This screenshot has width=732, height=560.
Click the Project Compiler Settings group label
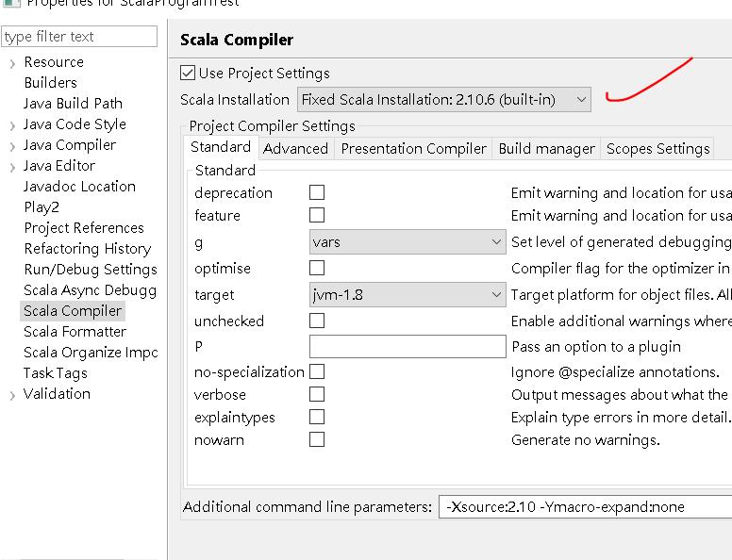(x=273, y=126)
